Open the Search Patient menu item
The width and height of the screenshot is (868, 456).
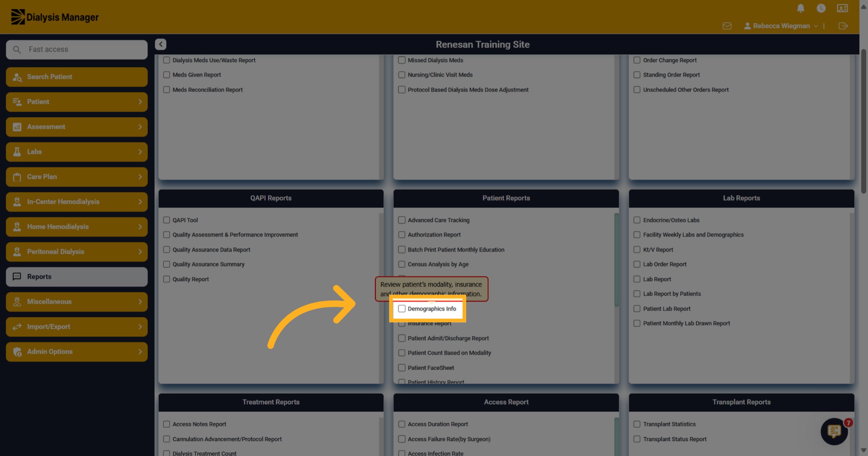[77, 77]
